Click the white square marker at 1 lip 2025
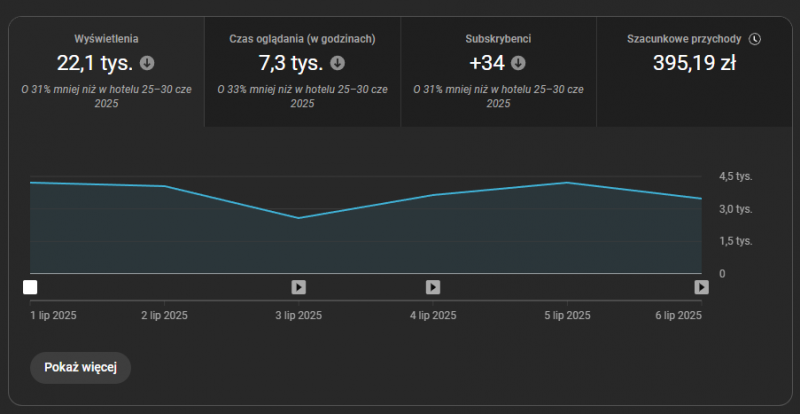 30,287
